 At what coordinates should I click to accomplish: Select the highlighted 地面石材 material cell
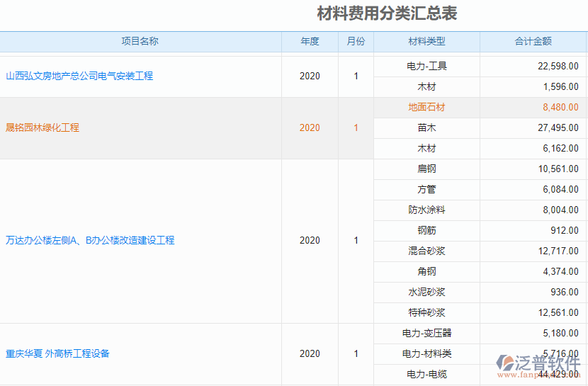pos(426,108)
